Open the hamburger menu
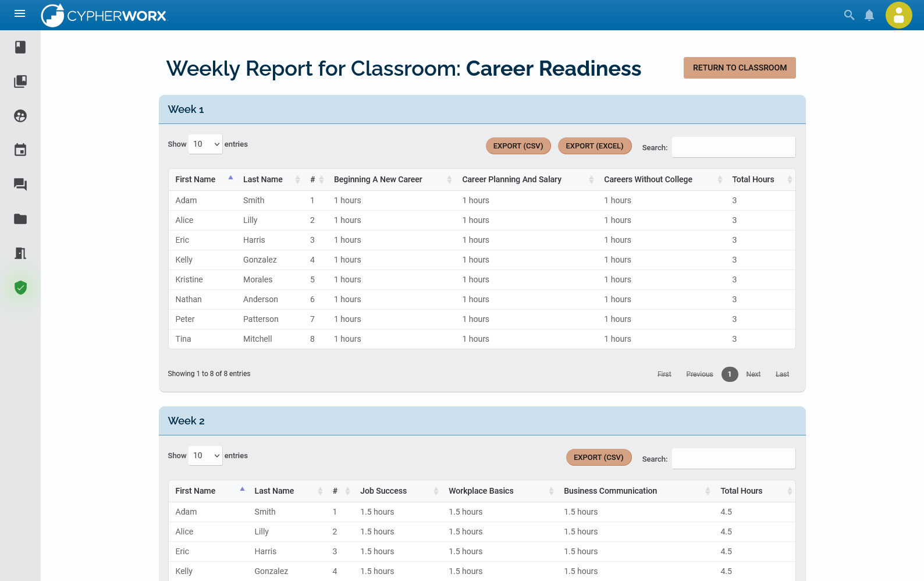This screenshot has width=924, height=581. pos(20,13)
